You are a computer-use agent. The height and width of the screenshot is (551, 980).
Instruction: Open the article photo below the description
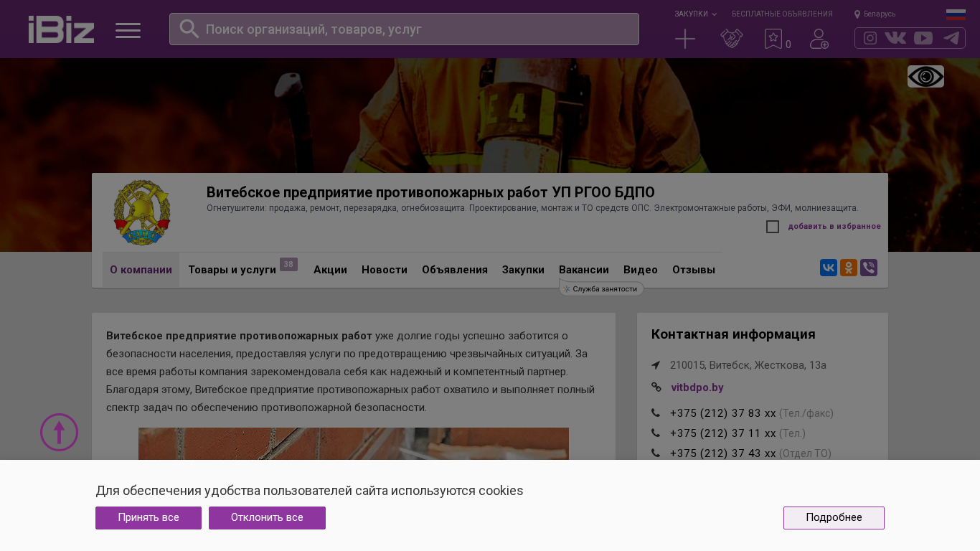coord(354,444)
